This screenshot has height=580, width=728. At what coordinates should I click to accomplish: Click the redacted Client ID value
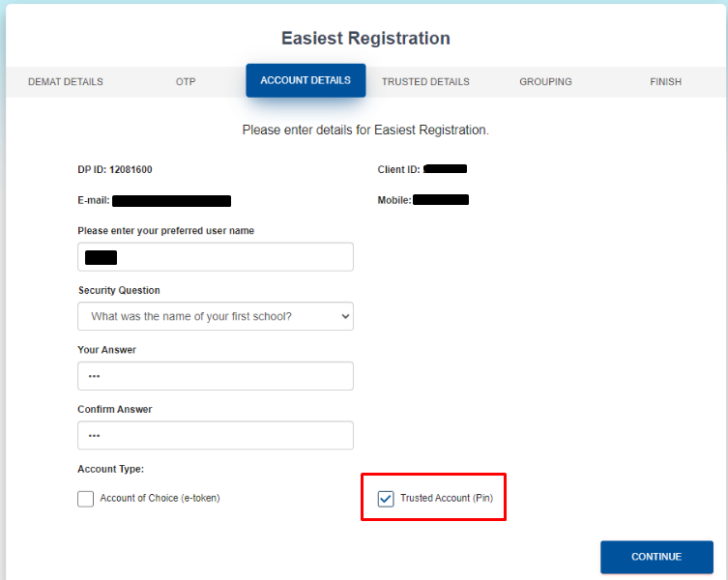445,169
